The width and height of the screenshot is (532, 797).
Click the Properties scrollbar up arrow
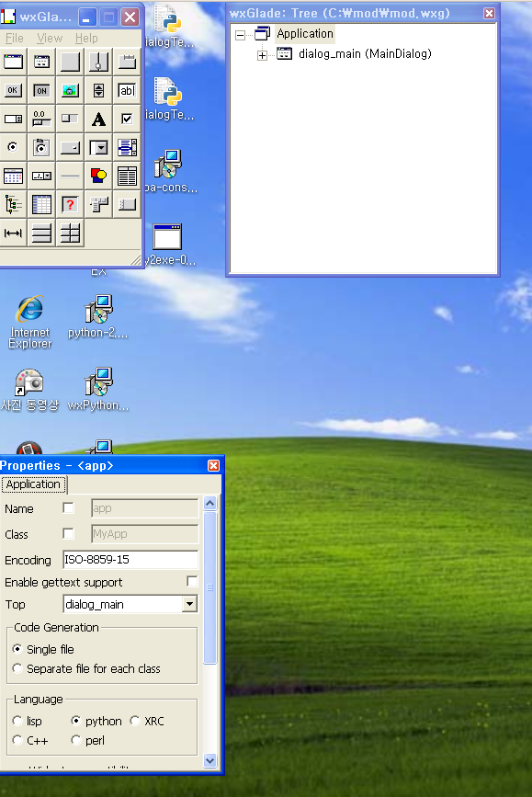pos(209,503)
